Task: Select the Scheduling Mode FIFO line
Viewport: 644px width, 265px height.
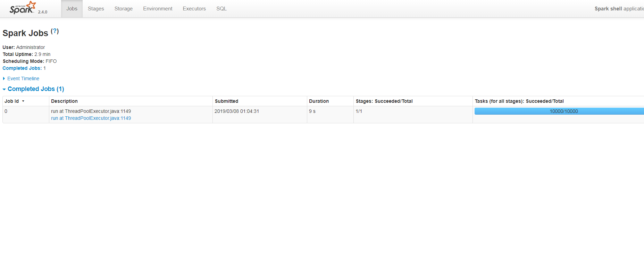Action: coord(30,61)
